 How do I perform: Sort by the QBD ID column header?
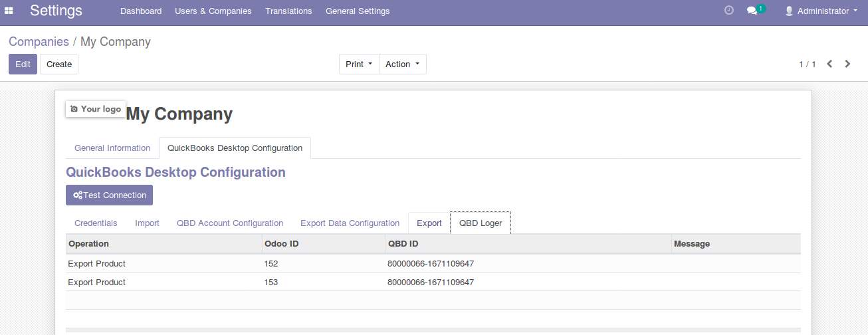[528, 244]
